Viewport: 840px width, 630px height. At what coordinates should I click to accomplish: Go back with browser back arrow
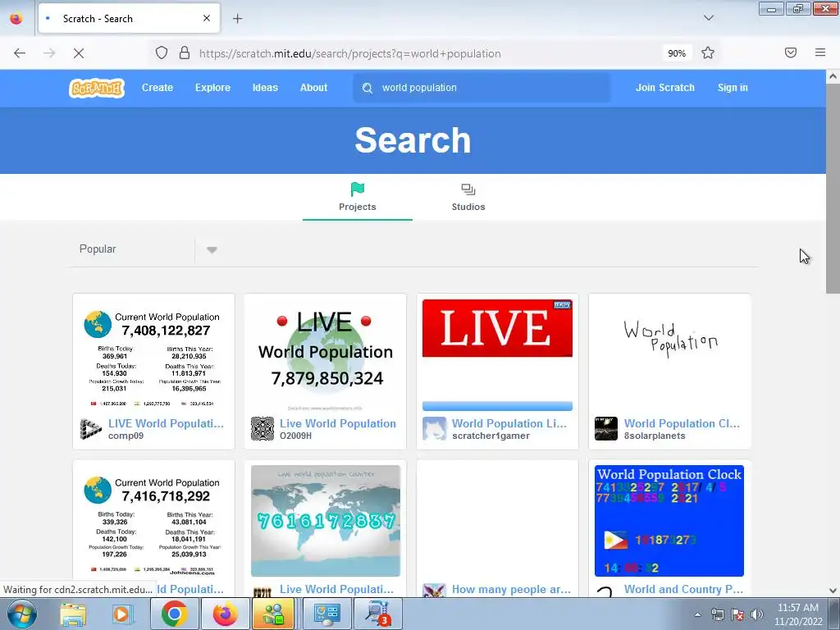tap(20, 53)
